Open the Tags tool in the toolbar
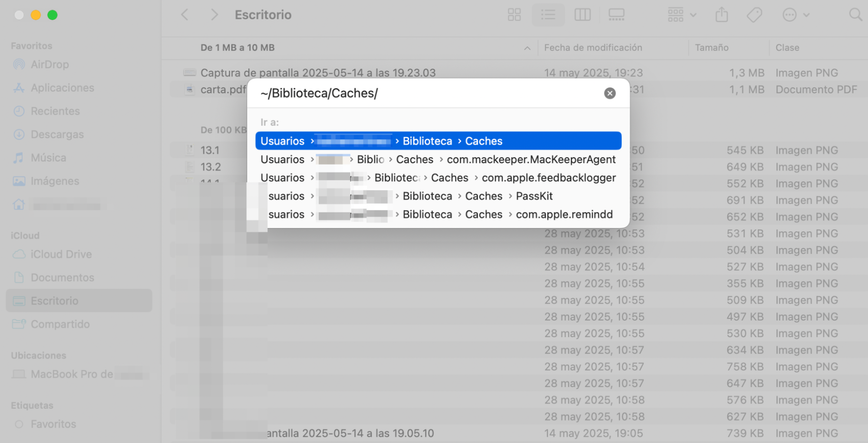 pos(754,14)
